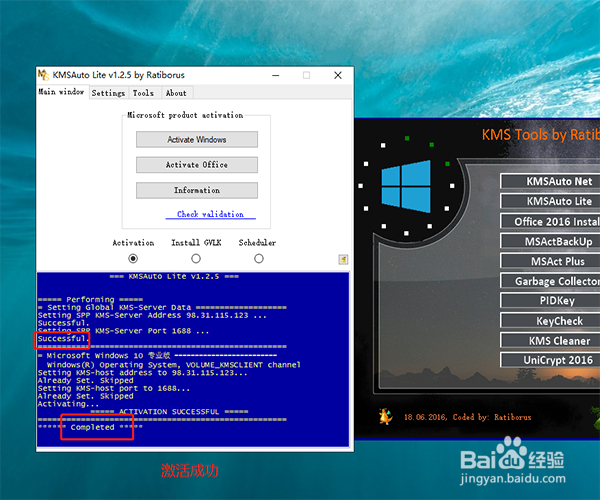The height and width of the screenshot is (500, 600).
Task: Click the Activating... log line
Action: coord(68,404)
